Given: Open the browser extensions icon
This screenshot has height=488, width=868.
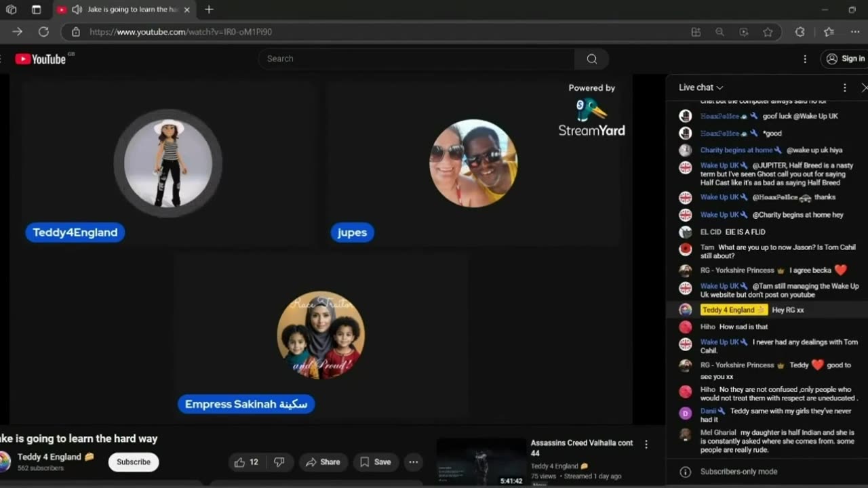Looking at the screenshot, I should click(800, 32).
